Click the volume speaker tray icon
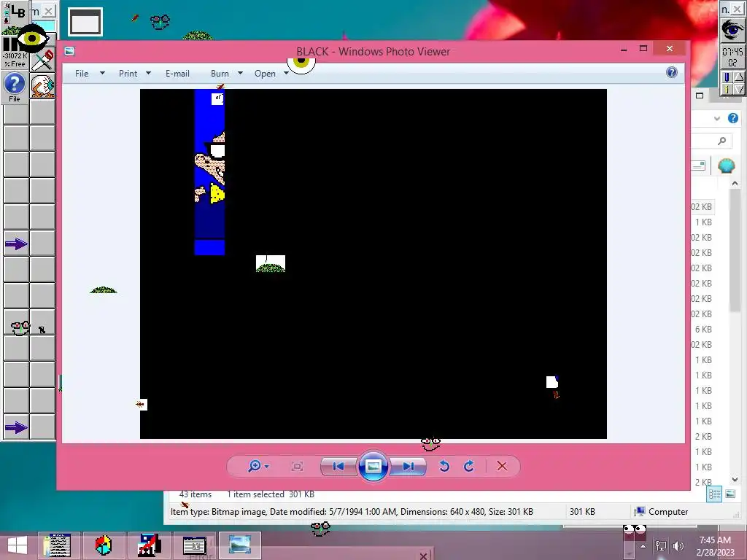 tap(678, 546)
